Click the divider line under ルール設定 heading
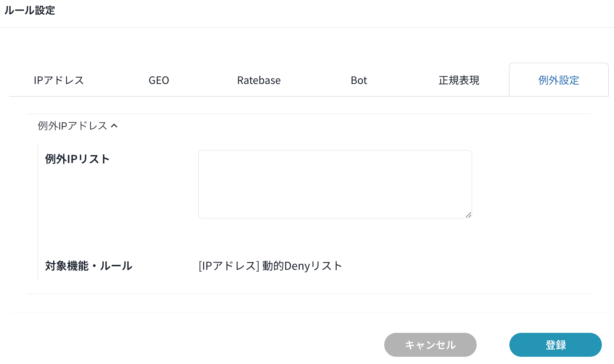The width and height of the screenshot is (614, 364). click(307, 27)
